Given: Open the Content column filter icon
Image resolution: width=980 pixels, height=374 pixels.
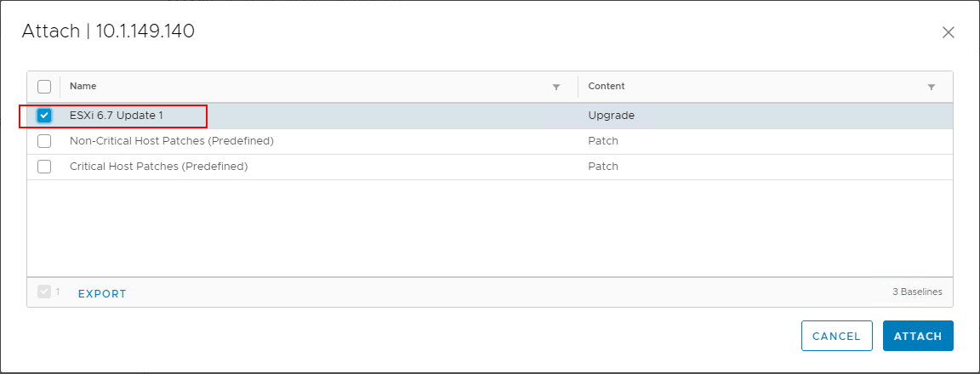Looking at the screenshot, I should coord(932,88).
